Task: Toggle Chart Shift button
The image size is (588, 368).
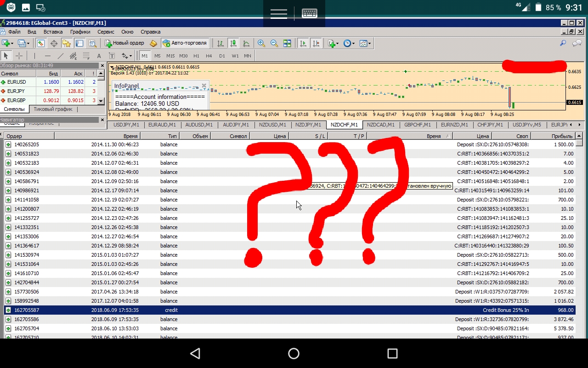Action: click(x=316, y=43)
